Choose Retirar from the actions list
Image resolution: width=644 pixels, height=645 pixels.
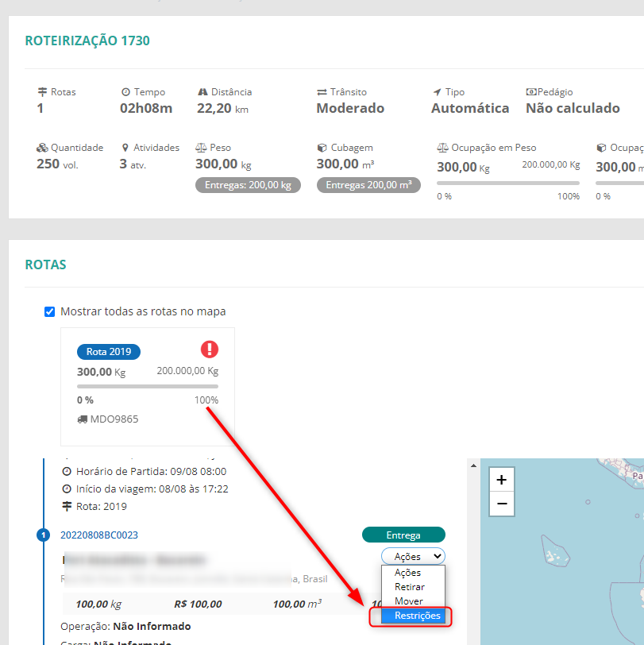(413, 587)
